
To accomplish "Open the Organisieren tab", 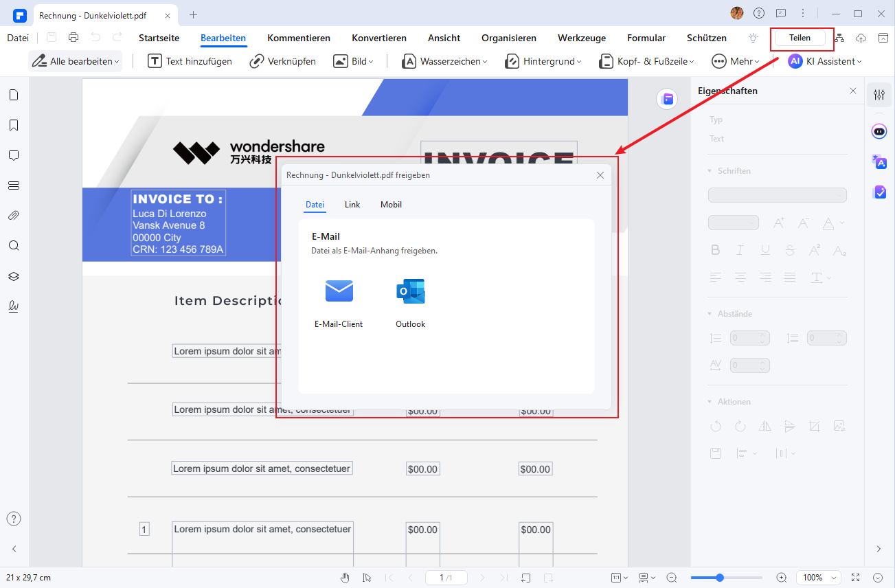I will point(509,38).
